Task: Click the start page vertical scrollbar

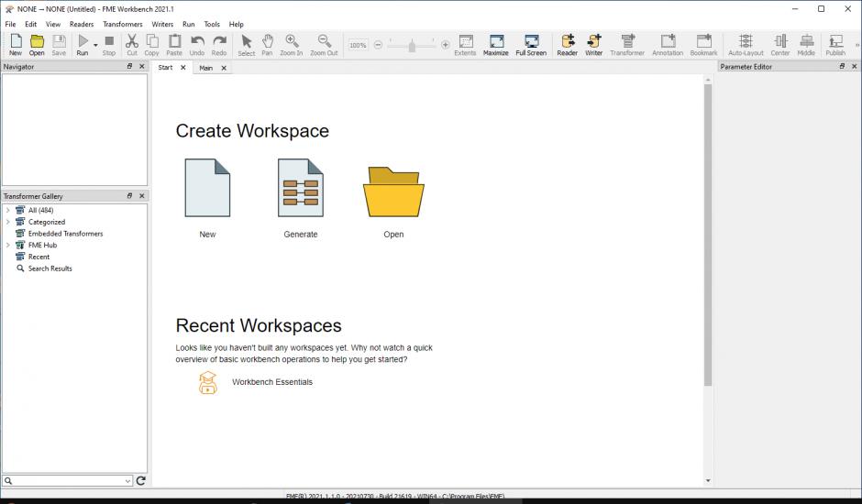Action: point(708,235)
